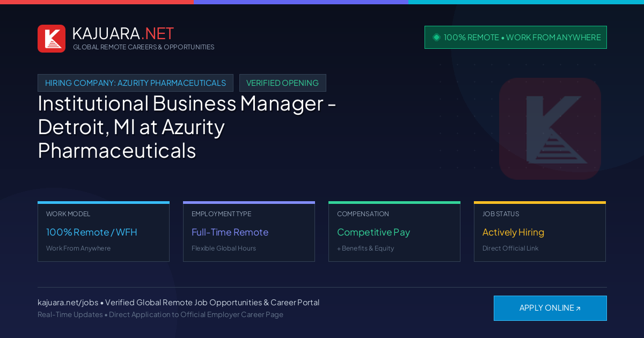Click the APPLY ONLINE button
This screenshot has width=644, height=338.
[550, 308]
